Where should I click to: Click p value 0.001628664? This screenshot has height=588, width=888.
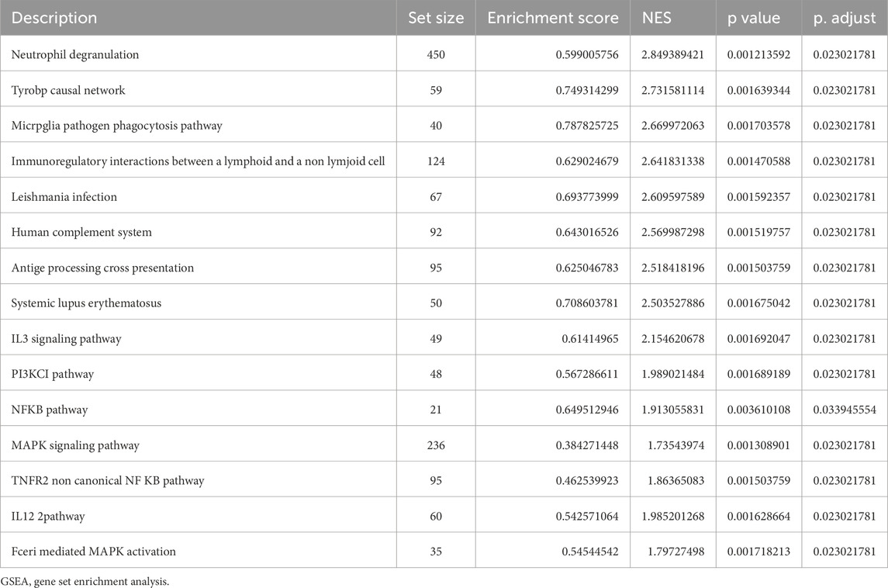click(759, 516)
